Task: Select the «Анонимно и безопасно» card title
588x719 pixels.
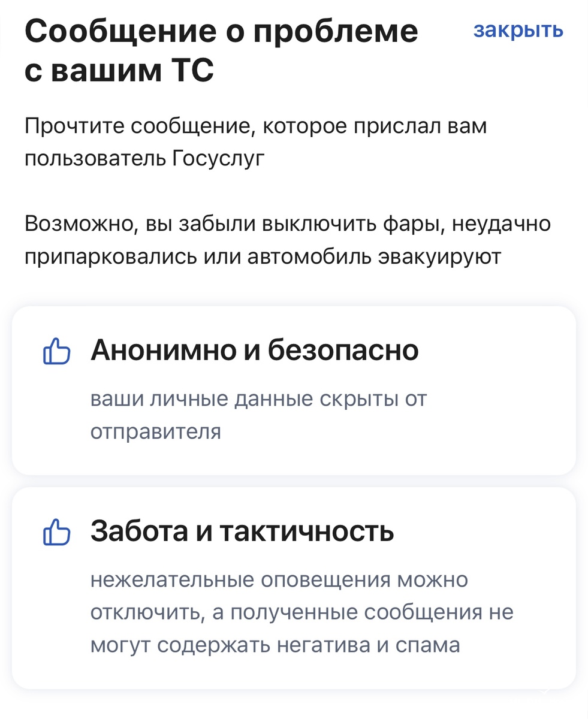Action: [x=254, y=351]
